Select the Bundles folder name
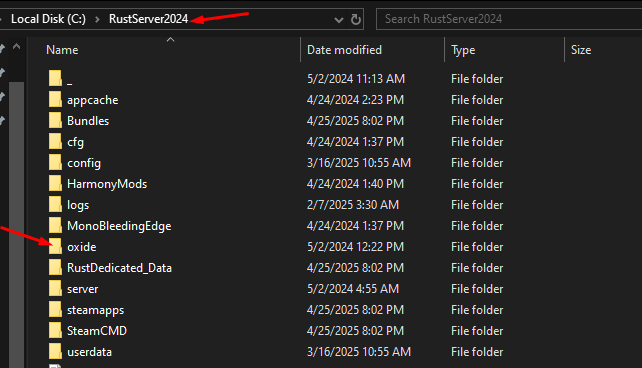The width and height of the screenshot is (642, 368). click(x=88, y=121)
